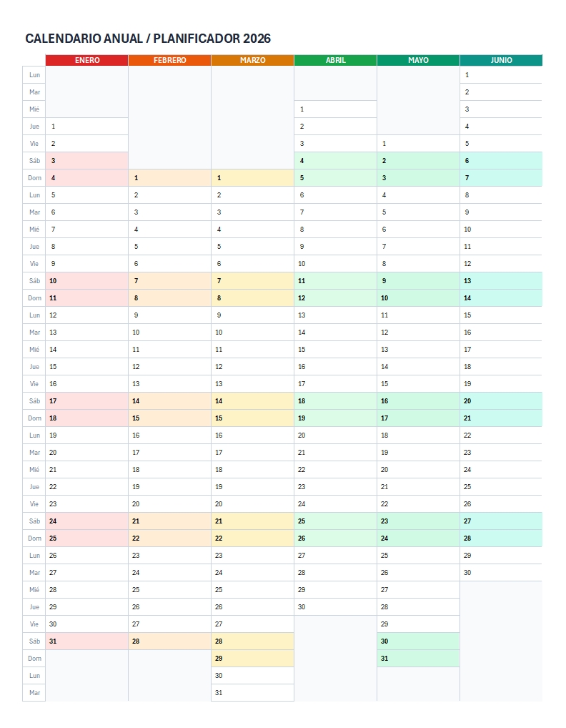Select the green ABRIL month header
This screenshot has height=728, width=566.
335,60
